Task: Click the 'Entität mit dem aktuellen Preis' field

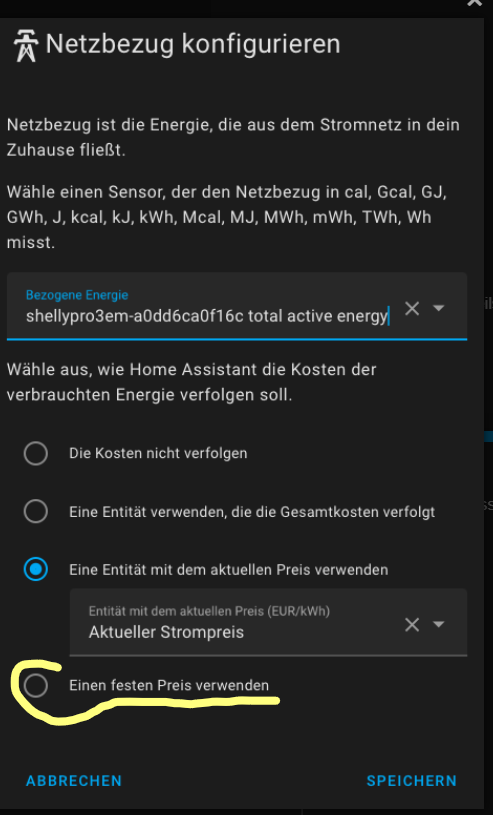Action: point(268,622)
